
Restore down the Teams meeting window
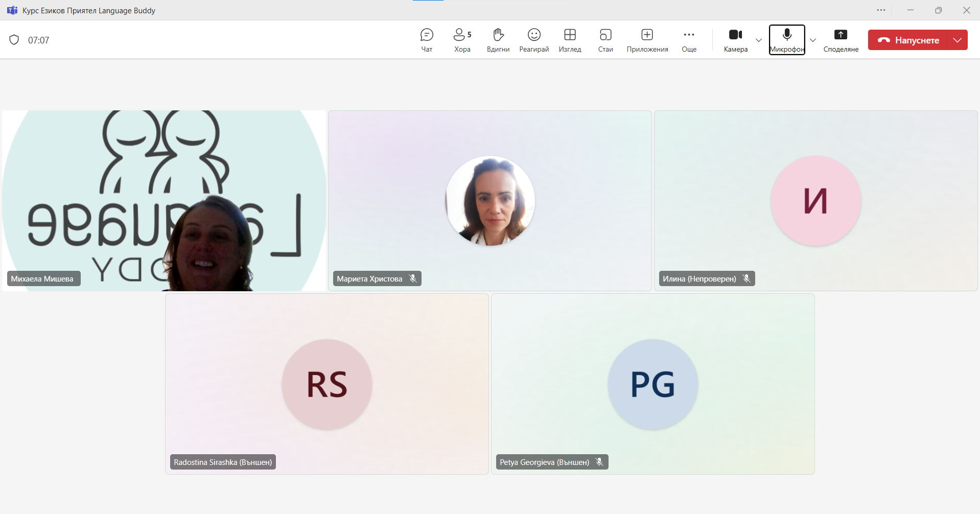(x=939, y=10)
